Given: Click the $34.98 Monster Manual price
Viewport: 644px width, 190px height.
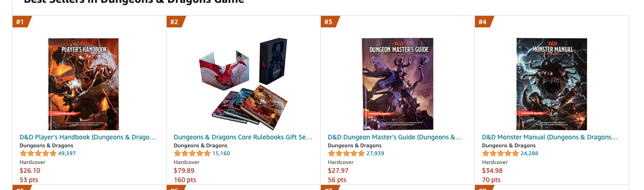Looking at the screenshot, I should click(x=492, y=170).
